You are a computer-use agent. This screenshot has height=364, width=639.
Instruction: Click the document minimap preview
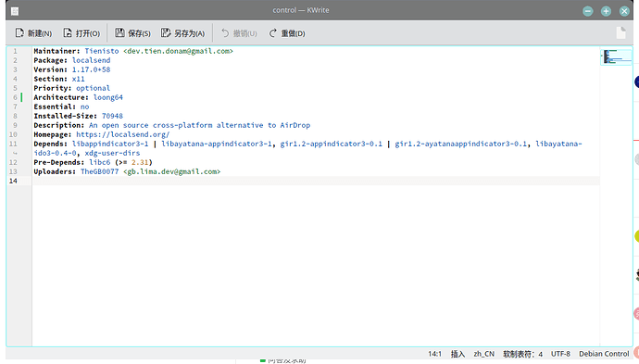616,57
